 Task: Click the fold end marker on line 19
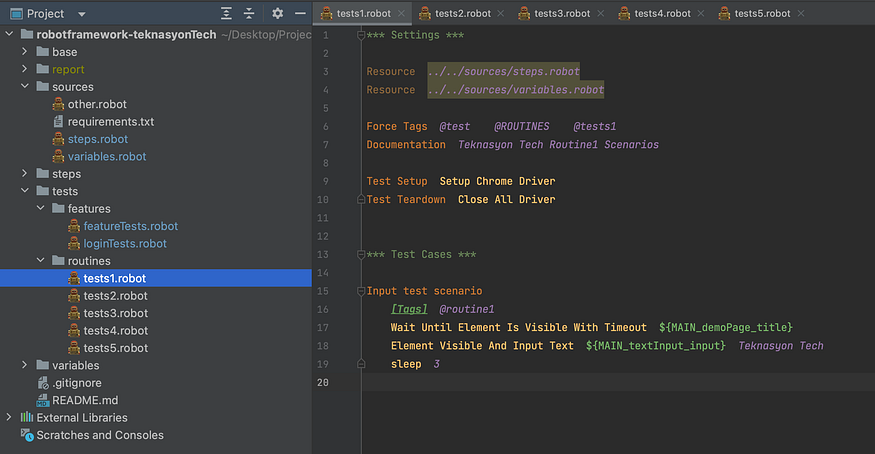coord(361,364)
